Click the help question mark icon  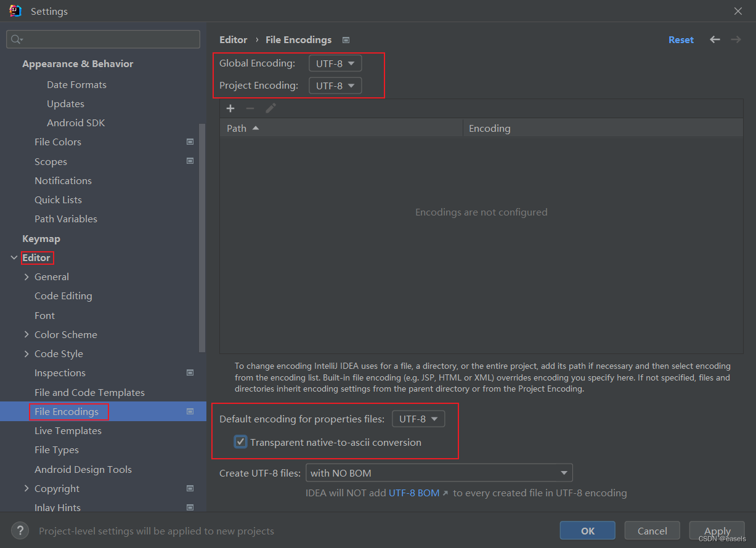coord(20,530)
